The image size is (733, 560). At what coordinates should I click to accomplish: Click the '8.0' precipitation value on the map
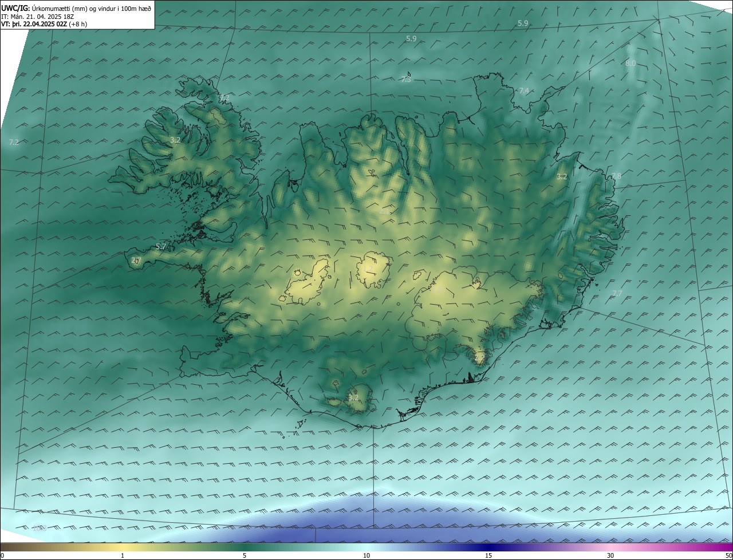630,64
